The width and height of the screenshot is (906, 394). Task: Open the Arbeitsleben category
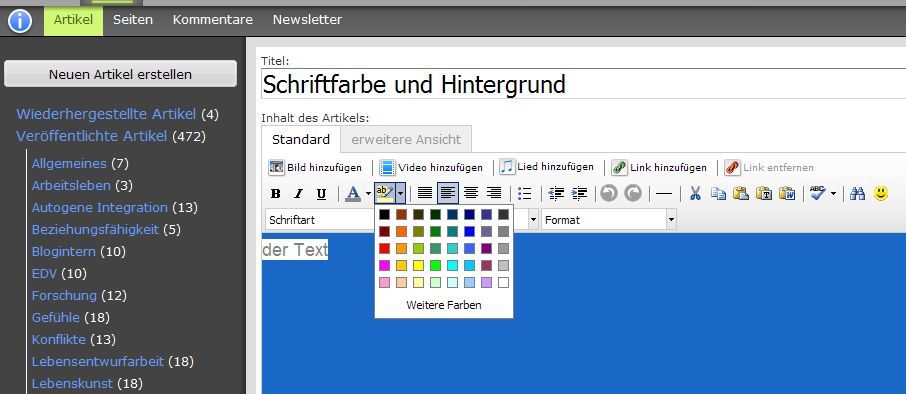point(71,185)
